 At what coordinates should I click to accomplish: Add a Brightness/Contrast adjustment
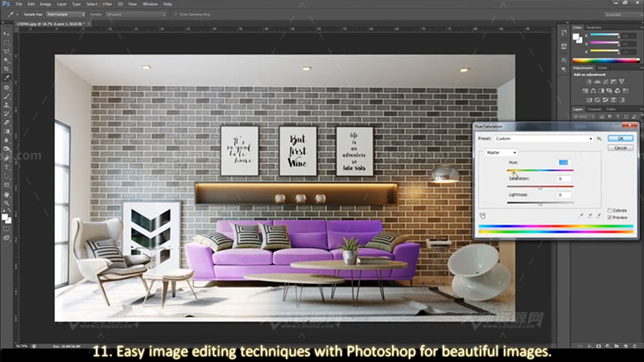589,82
